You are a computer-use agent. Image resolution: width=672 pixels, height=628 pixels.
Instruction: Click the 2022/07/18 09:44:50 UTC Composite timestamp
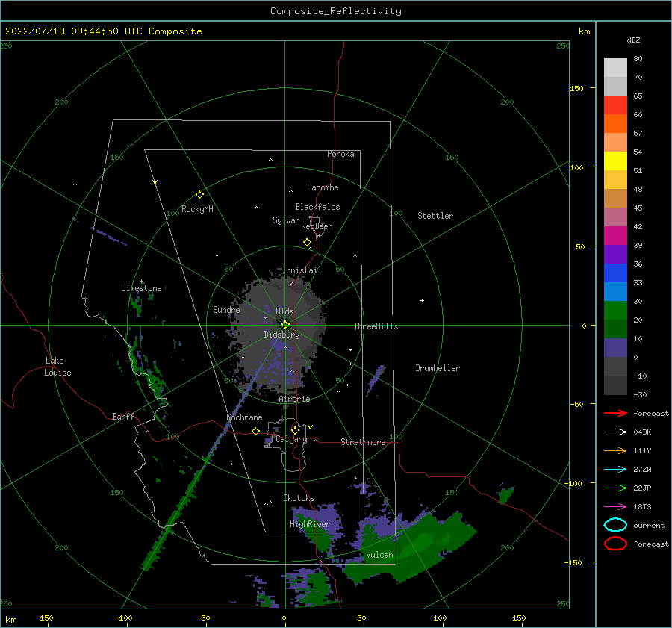point(103,31)
